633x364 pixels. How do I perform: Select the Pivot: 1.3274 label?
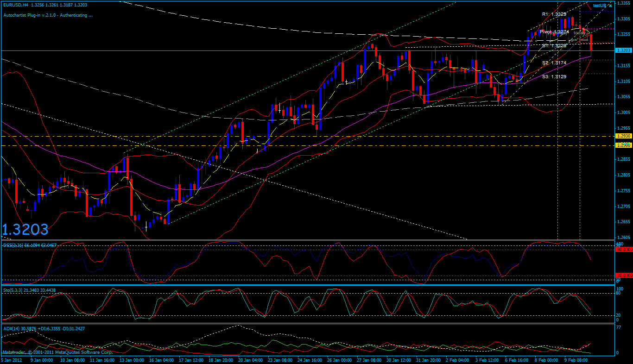click(x=555, y=31)
